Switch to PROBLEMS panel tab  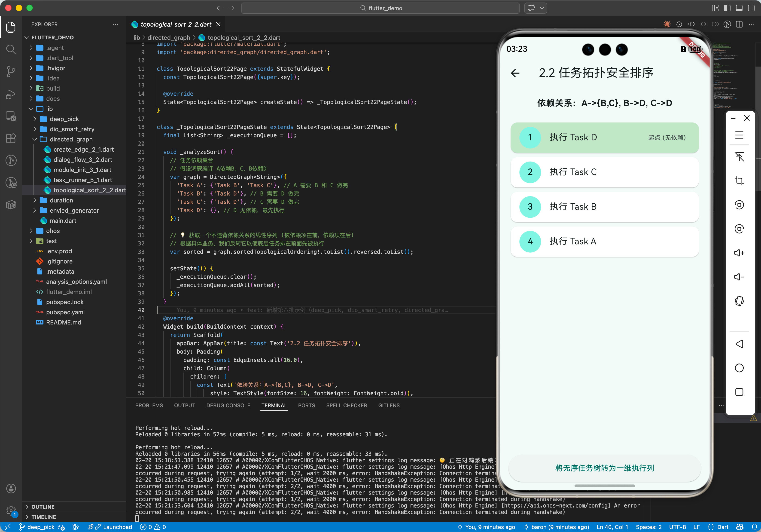(149, 405)
